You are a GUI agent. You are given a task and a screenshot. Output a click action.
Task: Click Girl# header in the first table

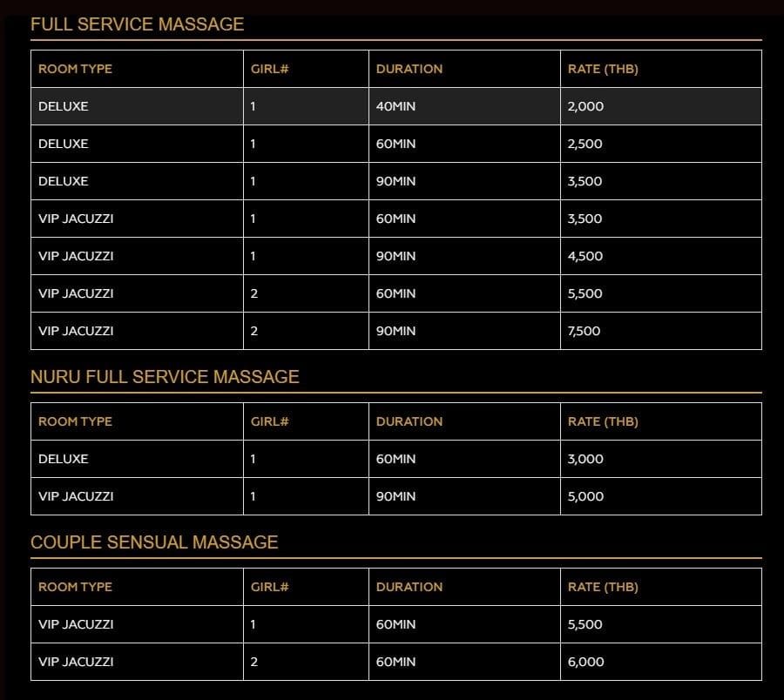click(x=269, y=69)
